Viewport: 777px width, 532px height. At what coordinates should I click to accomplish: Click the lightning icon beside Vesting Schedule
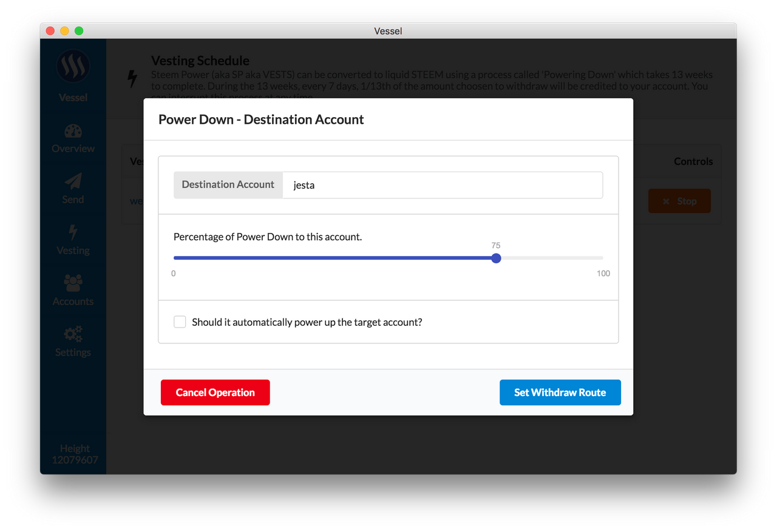coord(132,78)
